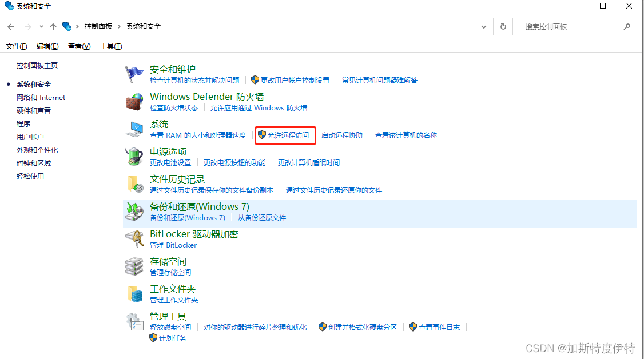Click 更改电池设置
644x359 pixels.
[x=170, y=163]
